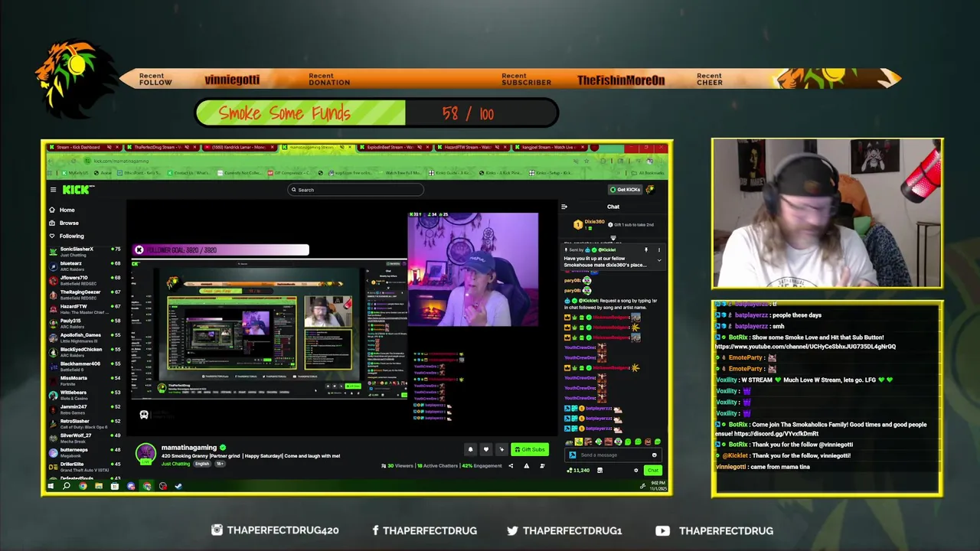Open pinned message three-dot options

pos(659,250)
